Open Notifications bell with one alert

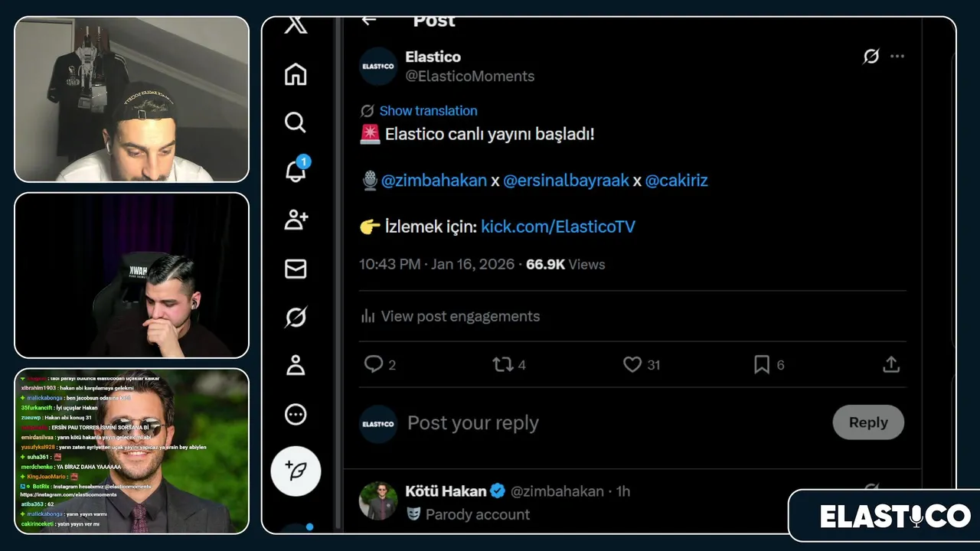tap(296, 171)
